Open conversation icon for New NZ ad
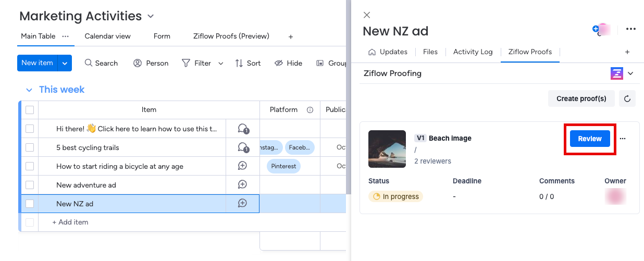Screen dimensions: 644x261 (242, 203)
